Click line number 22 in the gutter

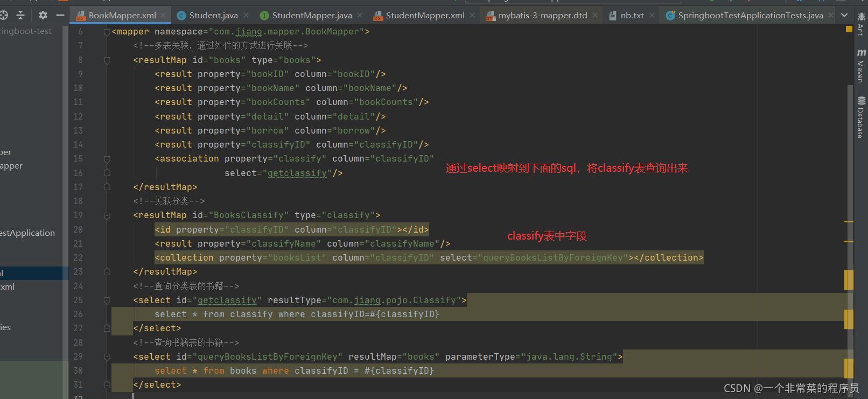click(78, 257)
